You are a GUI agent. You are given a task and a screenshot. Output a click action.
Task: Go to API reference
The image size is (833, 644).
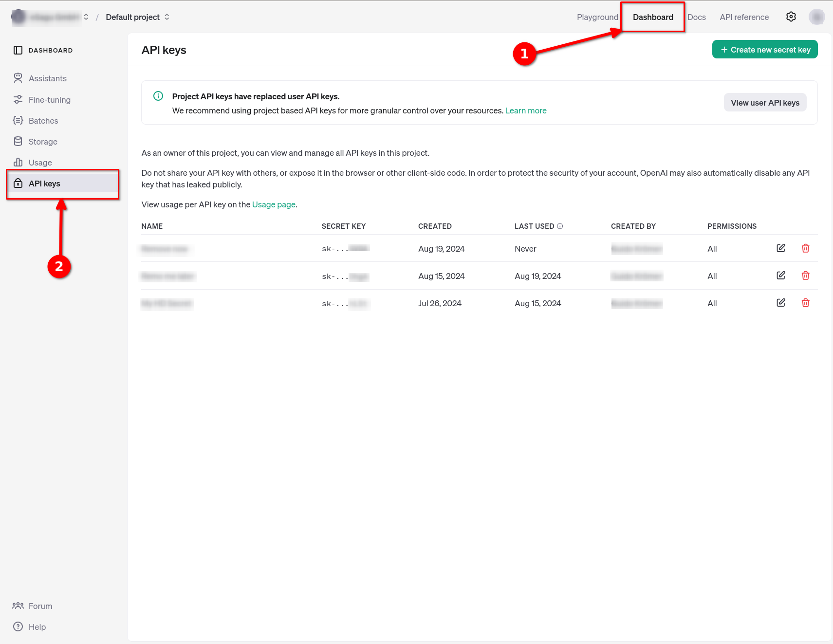click(744, 17)
